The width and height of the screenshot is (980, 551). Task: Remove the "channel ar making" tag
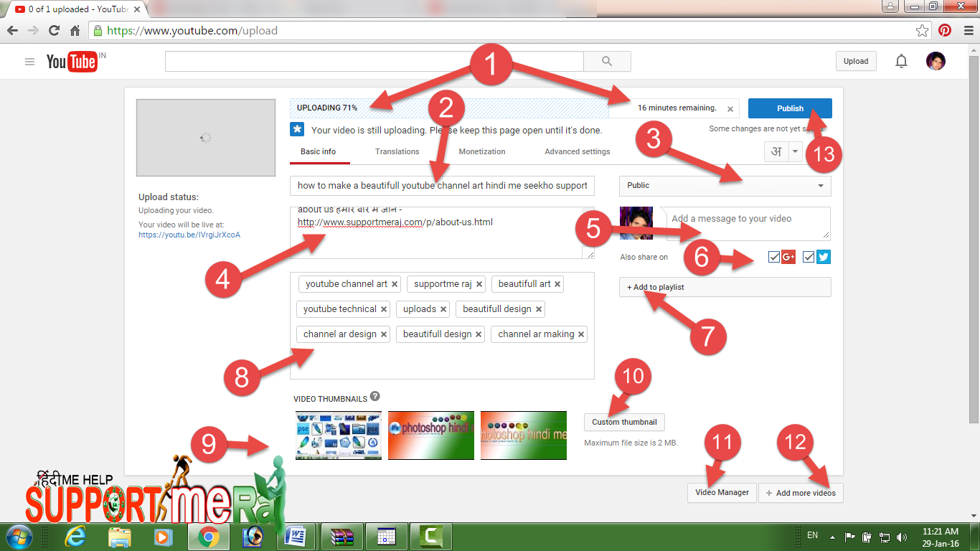581,334
